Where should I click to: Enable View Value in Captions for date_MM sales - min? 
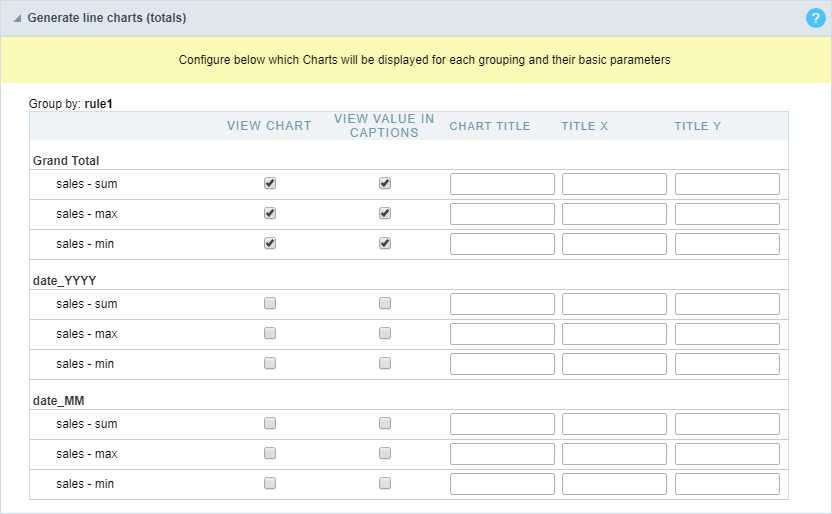click(385, 483)
